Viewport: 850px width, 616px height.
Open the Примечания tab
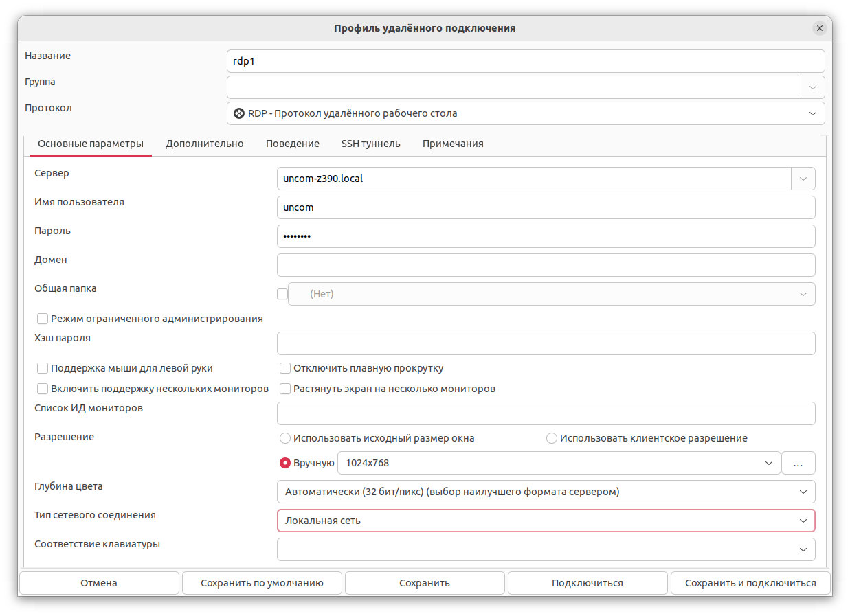453,144
